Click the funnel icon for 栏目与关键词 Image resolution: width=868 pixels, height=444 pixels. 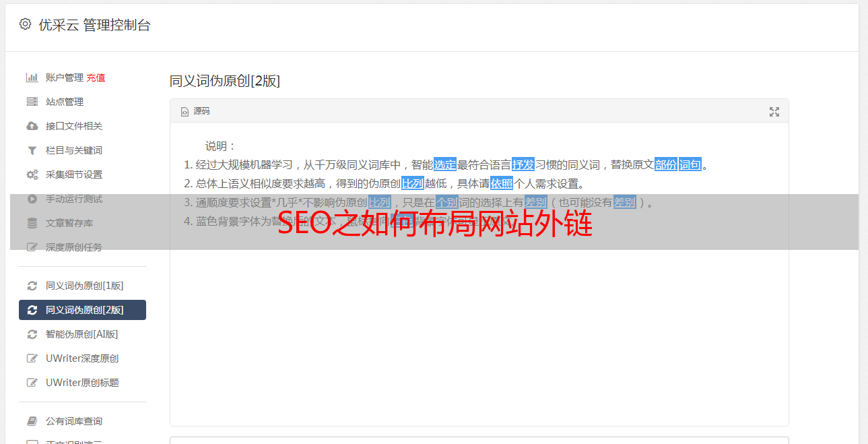[x=32, y=150]
